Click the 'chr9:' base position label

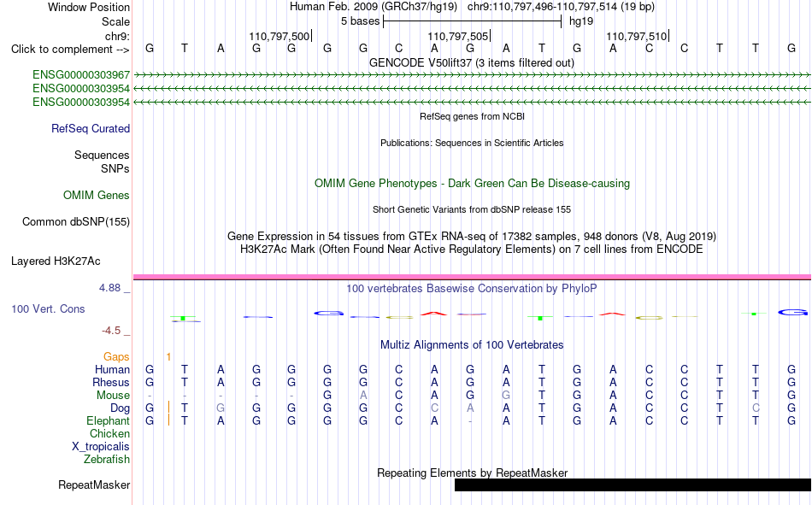[117, 36]
